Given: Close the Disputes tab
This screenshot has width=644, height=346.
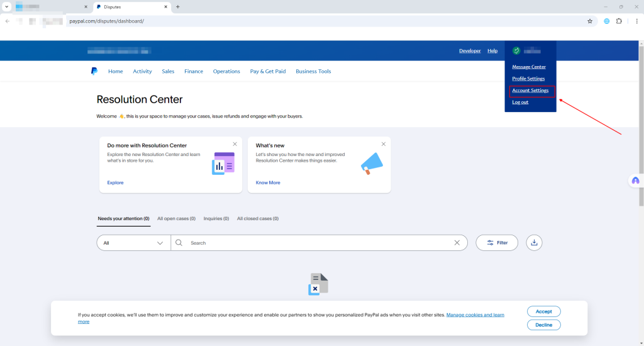Looking at the screenshot, I should tap(165, 6).
